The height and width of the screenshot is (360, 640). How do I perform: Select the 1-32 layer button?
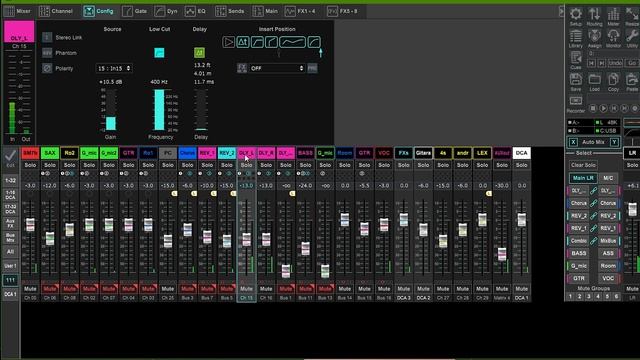point(10,180)
